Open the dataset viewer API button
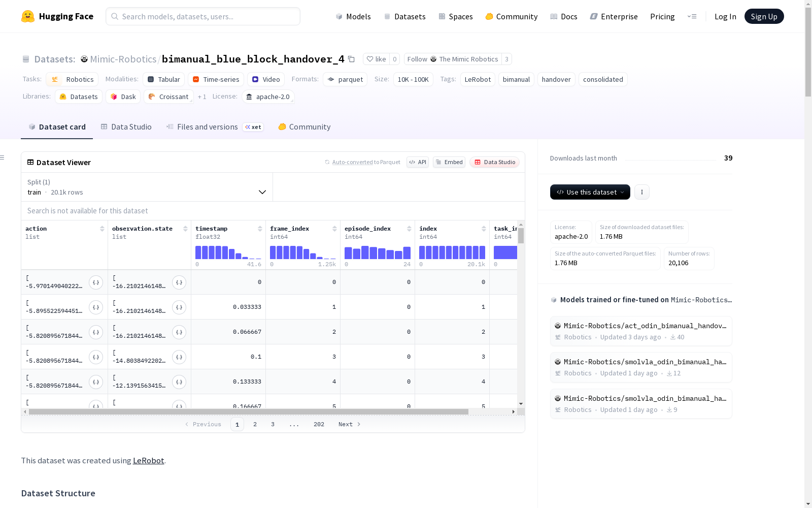 (x=418, y=162)
